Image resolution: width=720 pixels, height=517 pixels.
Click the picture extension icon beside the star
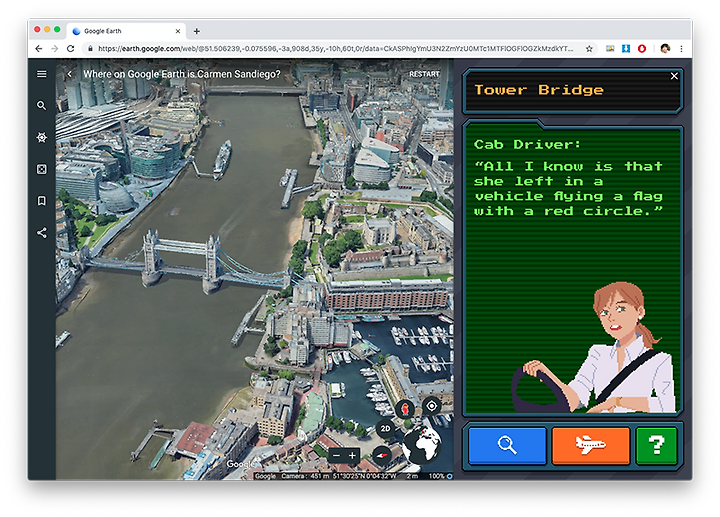click(x=610, y=49)
